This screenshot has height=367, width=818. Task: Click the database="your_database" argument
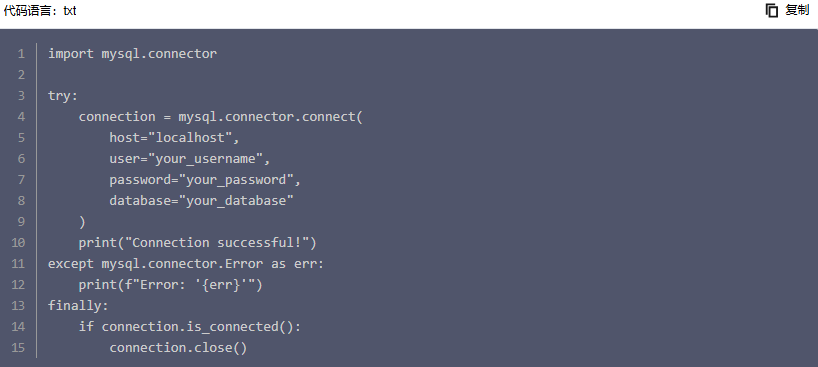click(x=201, y=200)
